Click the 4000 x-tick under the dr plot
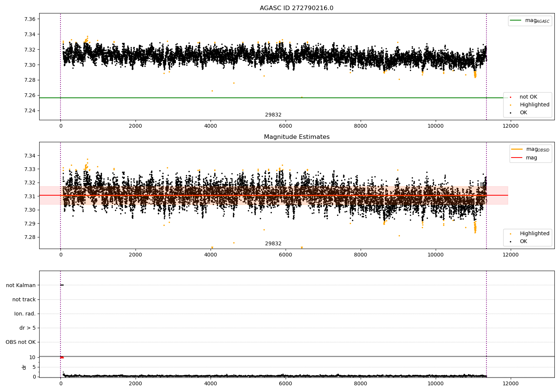 coord(211,384)
